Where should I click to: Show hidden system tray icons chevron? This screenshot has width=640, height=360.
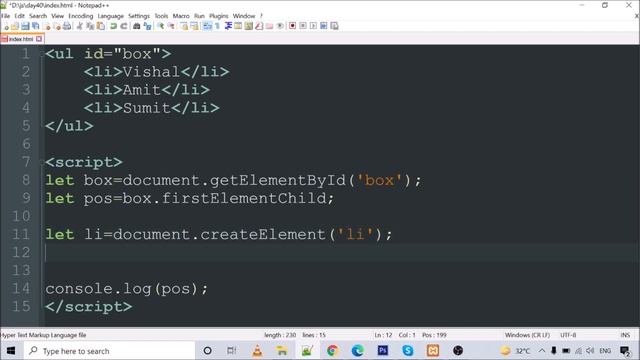542,351
